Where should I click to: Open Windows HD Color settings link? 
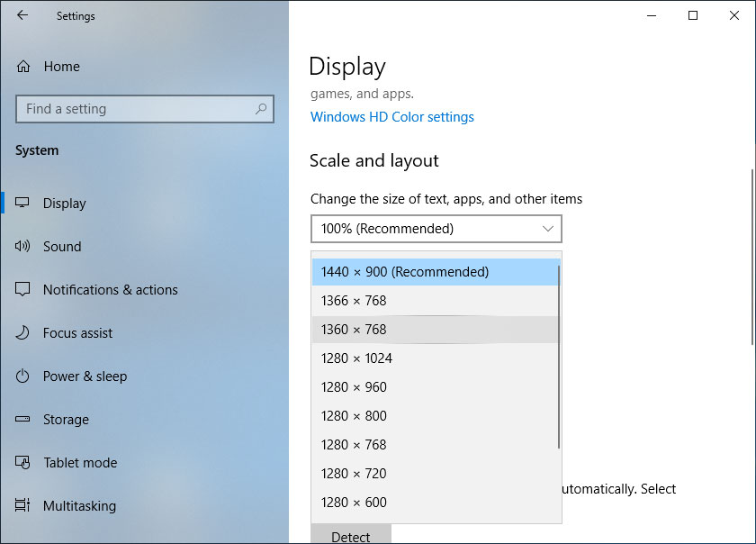[x=391, y=117]
